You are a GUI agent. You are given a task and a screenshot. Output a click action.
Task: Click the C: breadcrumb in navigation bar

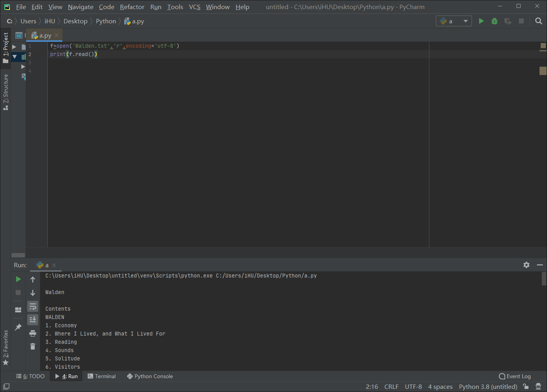click(x=9, y=21)
